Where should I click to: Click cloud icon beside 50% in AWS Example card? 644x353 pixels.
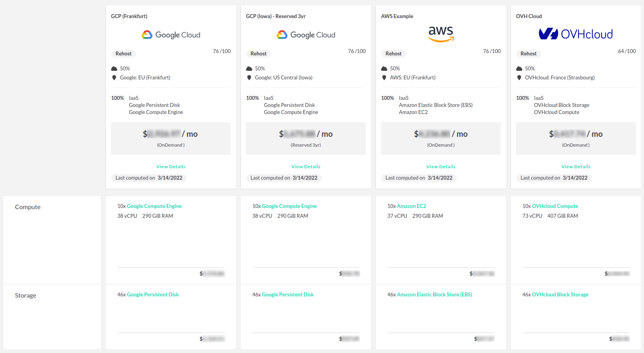[384, 68]
